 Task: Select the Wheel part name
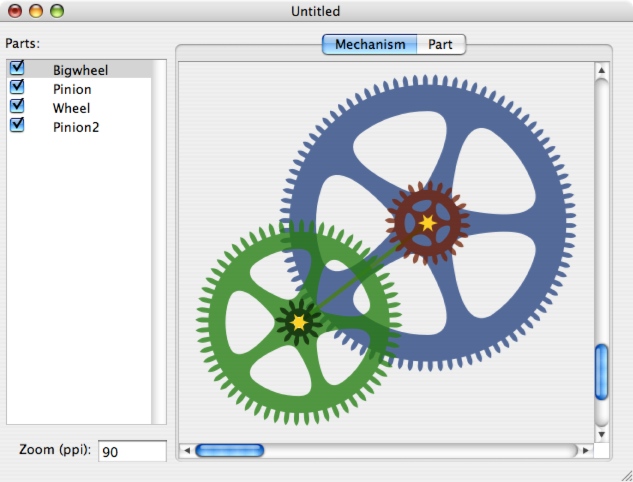(71, 108)
